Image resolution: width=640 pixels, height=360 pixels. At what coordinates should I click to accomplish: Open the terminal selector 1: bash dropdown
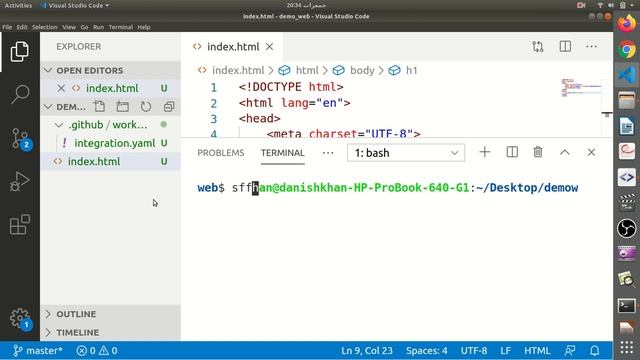(x=406, y=153)
